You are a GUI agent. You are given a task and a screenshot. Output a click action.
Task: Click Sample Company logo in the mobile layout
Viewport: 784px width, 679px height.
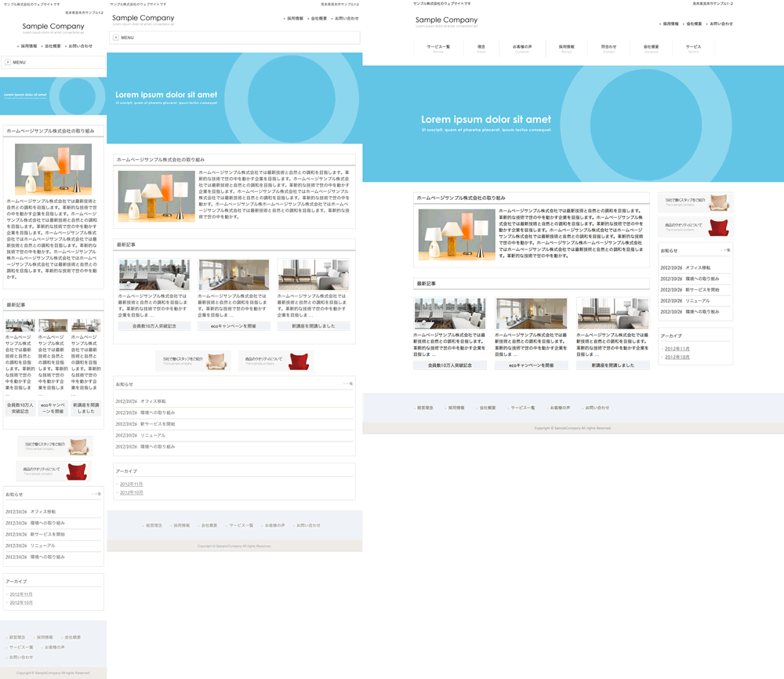(53, 27)
